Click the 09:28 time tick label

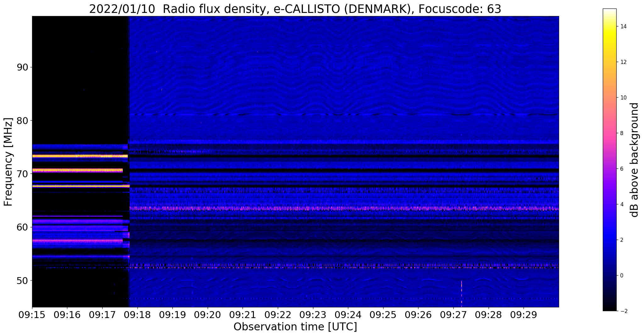[x=489, y=315]
